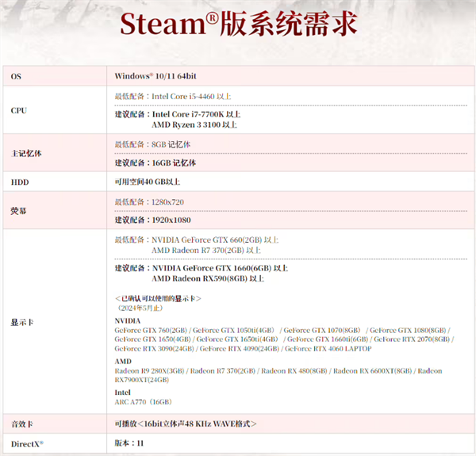
Task: Select the 音效卡 row label
Action: click(22, 424)
